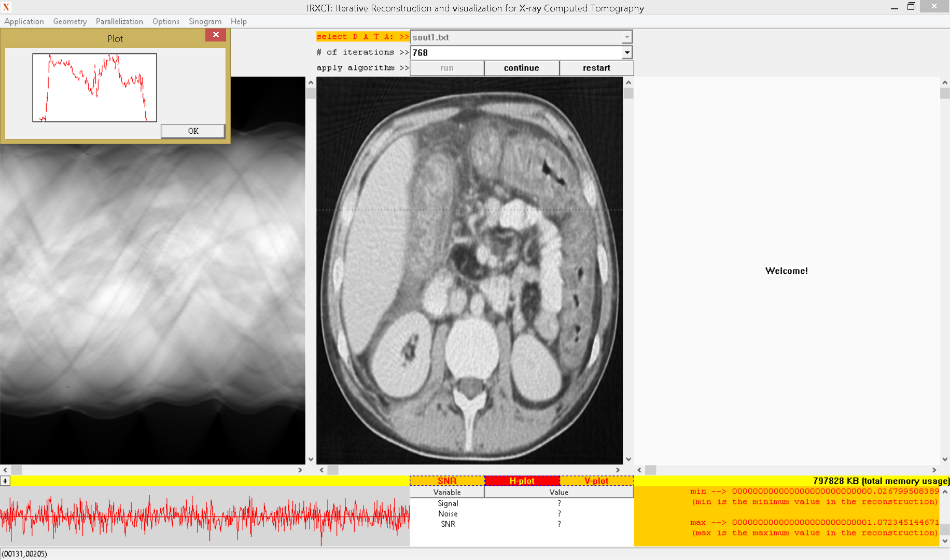
Task: Expand the select DATA dropdown arrow
Action: [x=627, y=37]
